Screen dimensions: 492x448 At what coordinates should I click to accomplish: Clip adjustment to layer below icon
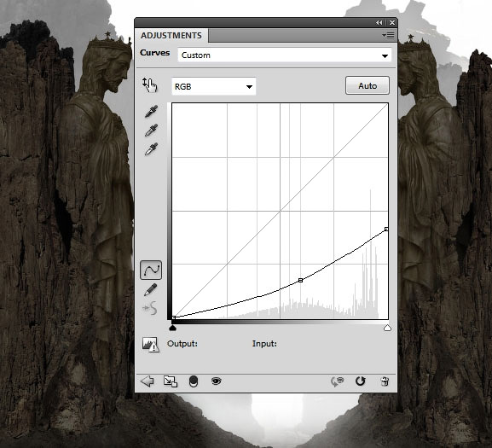194,381
